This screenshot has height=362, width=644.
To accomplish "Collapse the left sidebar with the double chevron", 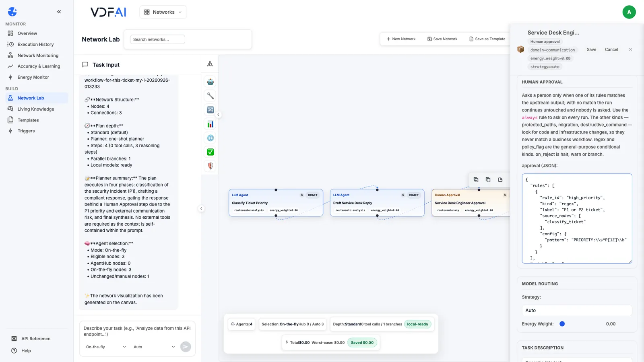I will coord(59,12).
